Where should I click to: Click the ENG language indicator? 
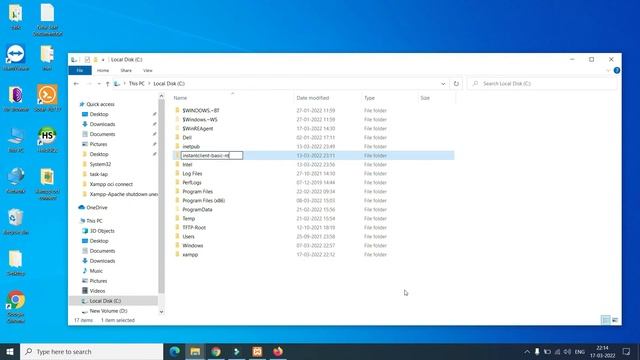[x=580, y=351]
